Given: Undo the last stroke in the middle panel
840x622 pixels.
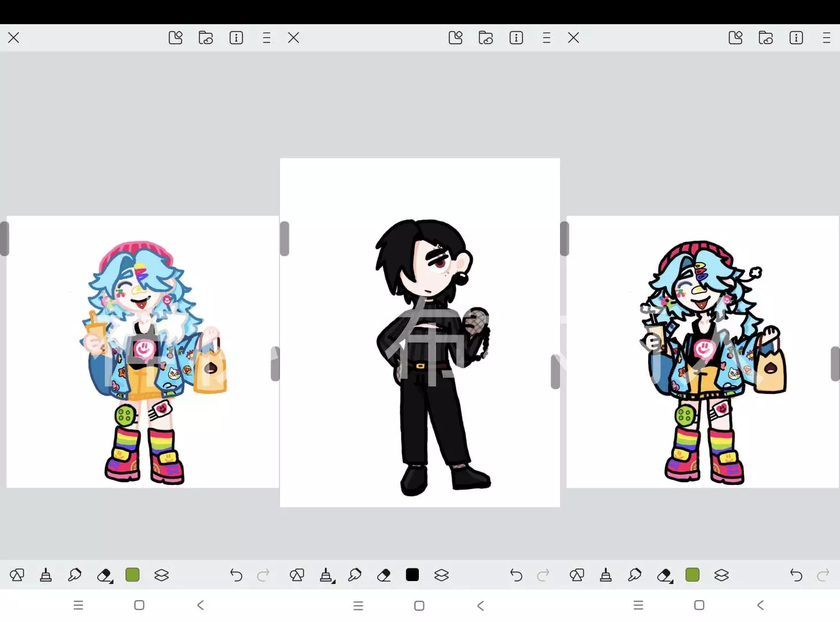Looking at the screenshot, I should coord(516,575).
